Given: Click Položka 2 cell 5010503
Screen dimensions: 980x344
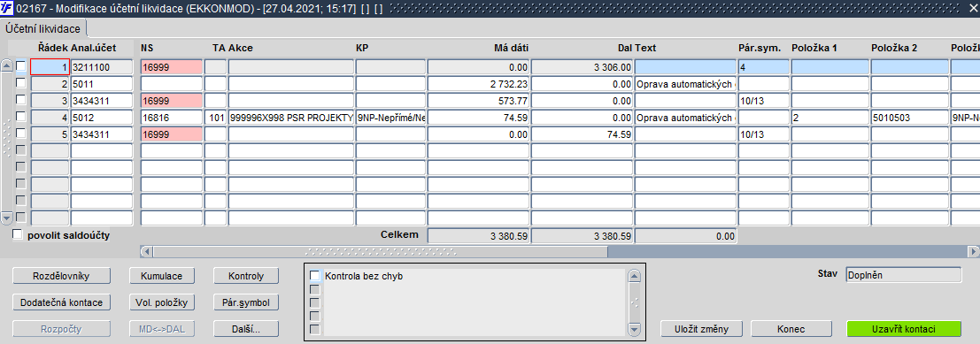Looking at the screenshot, I should coord(909,118).
